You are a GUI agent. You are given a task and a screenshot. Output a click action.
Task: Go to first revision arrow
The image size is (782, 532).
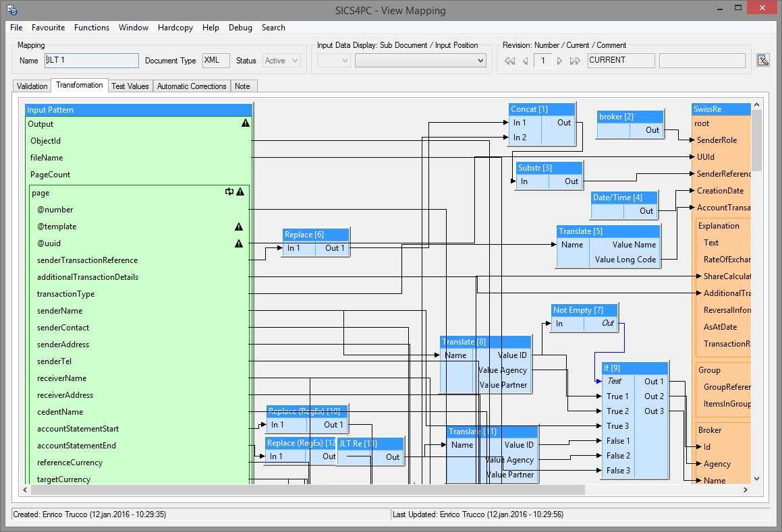point(511,61)
